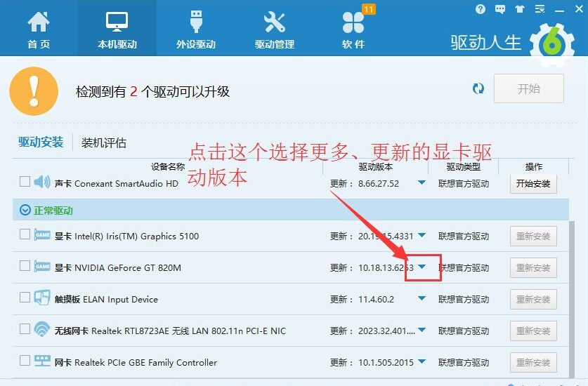Select 显卡 Intel(R) Iris(TM) Graphics 5100 text
This screenshot has height=386, width=588.
pos(126,236)
